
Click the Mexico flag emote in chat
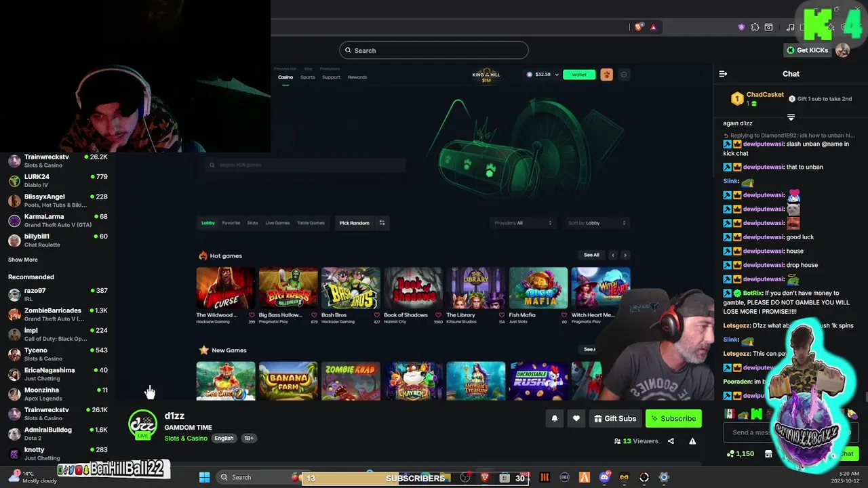click(x=730, y=414)
